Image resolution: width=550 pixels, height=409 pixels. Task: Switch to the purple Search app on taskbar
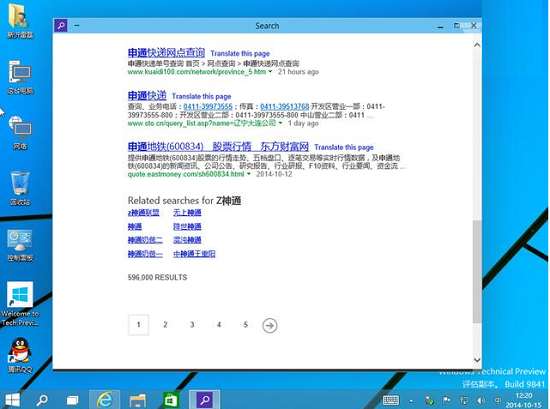204,400
